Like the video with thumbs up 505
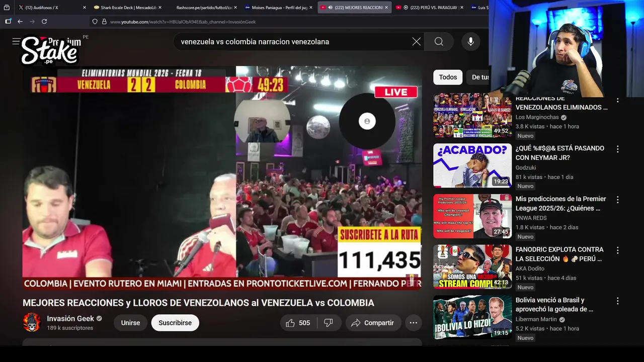Screen dimensions: 644x362 click(298, 323)
